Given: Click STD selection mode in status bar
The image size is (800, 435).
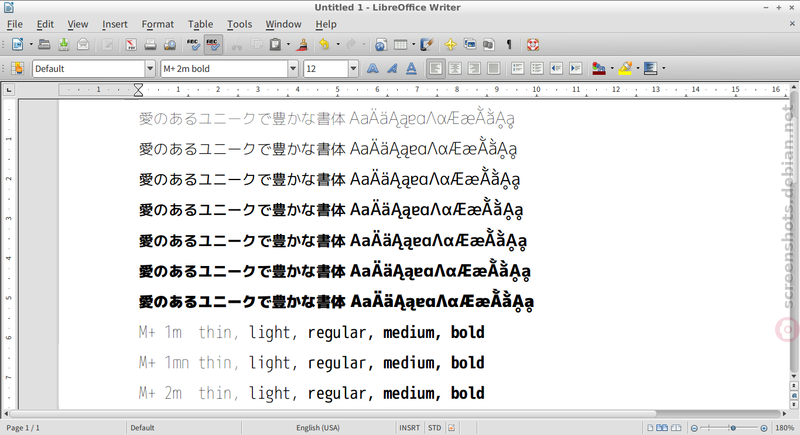Looking at the screenshot, I should (x=434, y=428).
